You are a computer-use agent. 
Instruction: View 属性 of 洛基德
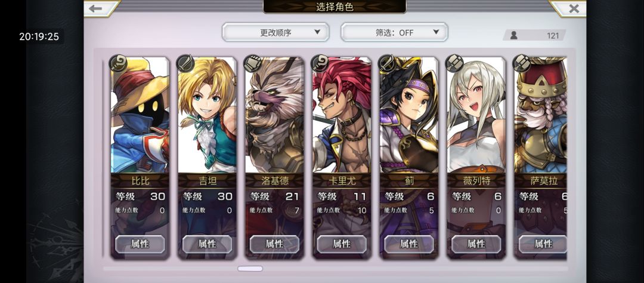pyautogui.click(x=274, y=244)
